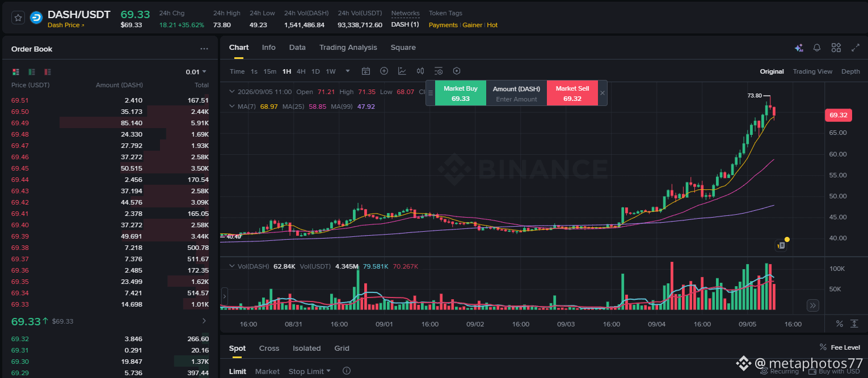Open the chart layout grid icon
868x378 pixels.
point(836,48)
